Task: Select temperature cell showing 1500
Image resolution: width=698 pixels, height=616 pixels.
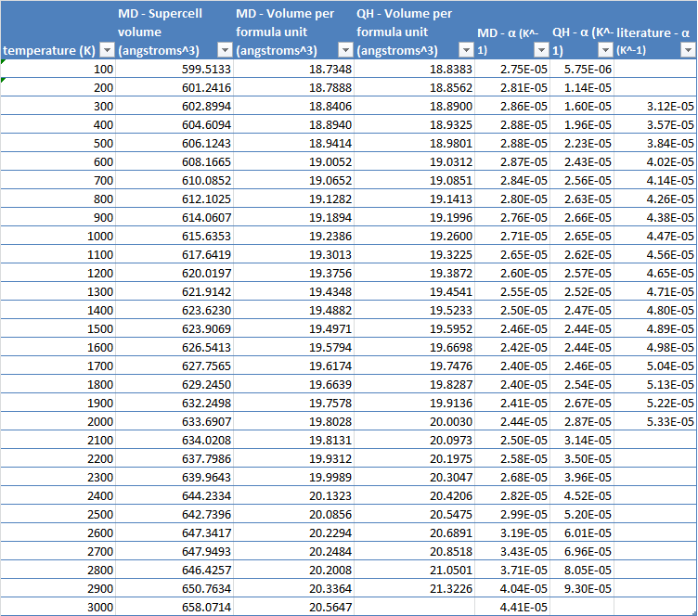Action: coord(58,328)
